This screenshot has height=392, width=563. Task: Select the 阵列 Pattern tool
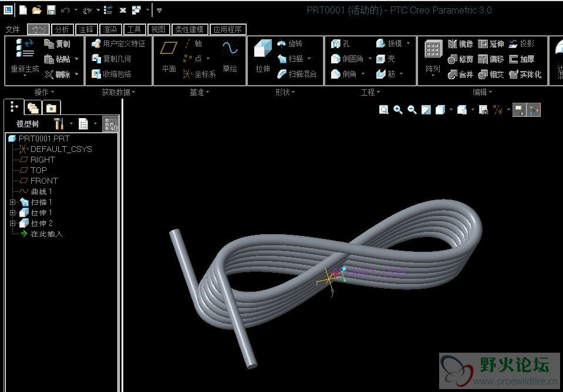pos(433,56)
